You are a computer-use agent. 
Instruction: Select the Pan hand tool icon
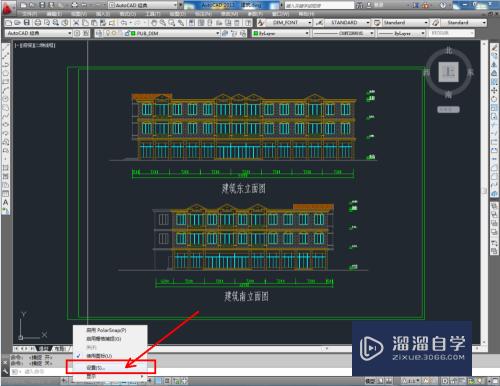pyautogui.click(x=154, y=23)
